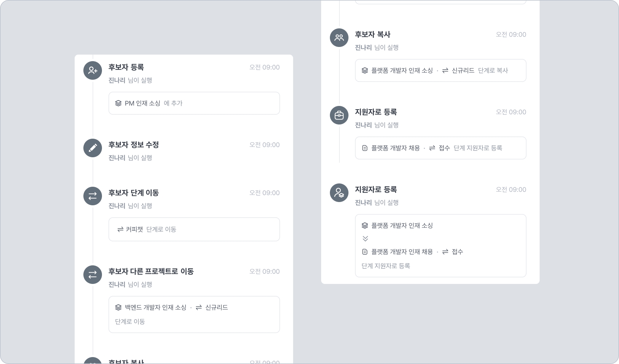Click 진나리 under the 후보자 등록 heading
Viewport: 619px width, 364px height.
(117, 80)
